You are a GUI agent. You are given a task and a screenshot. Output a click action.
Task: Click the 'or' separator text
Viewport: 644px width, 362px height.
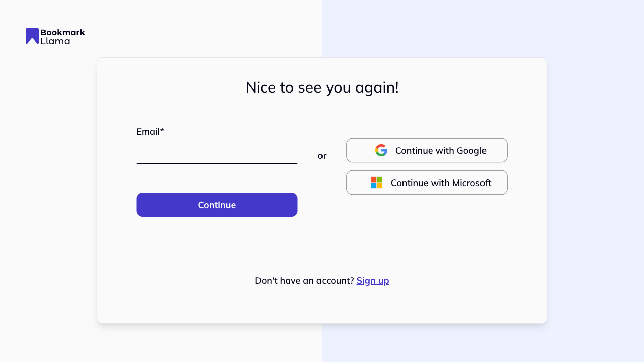pos(322,156)
